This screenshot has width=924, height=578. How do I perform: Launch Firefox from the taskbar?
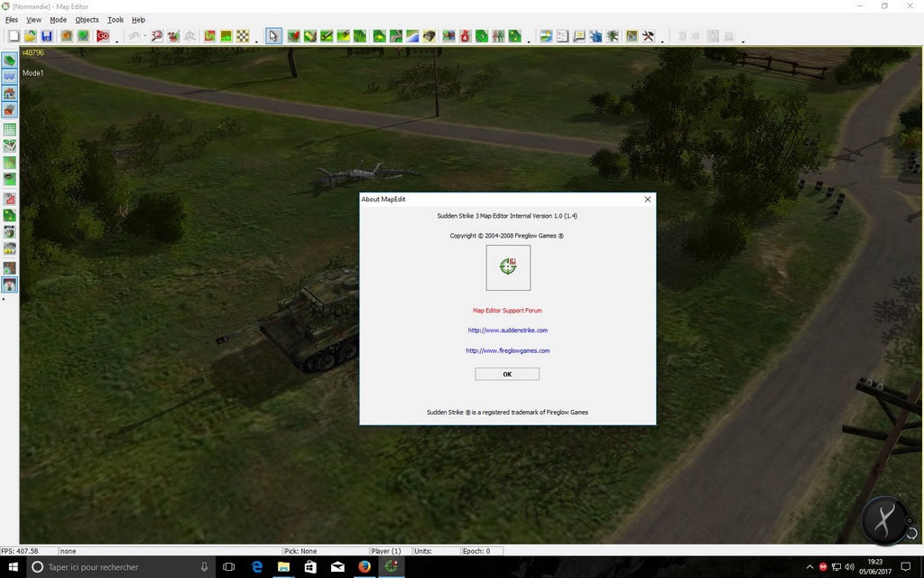tap(365, 567)
